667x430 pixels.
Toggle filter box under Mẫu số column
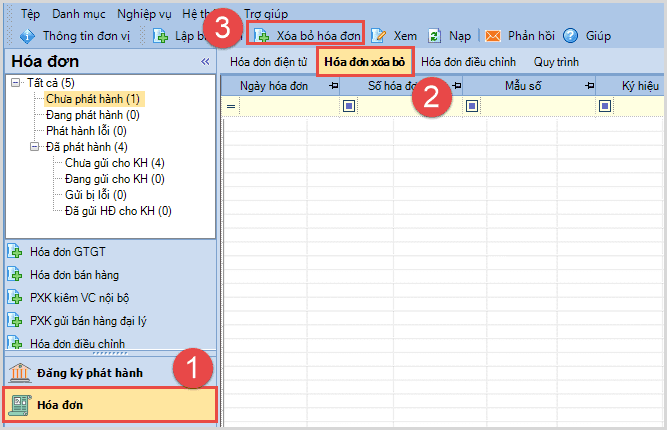pyautogui.click(x=472, y=106)
